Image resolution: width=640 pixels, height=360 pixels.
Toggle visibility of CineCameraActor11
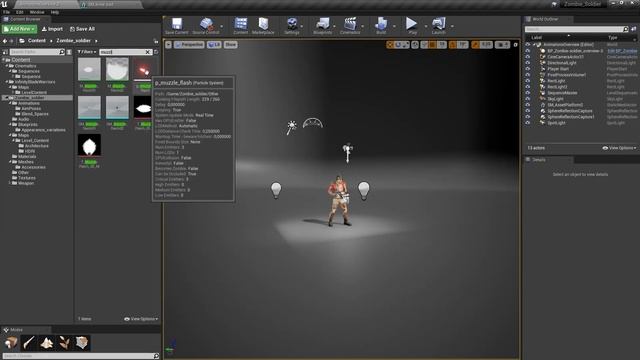pyautogui.click(x=527, y=57)
